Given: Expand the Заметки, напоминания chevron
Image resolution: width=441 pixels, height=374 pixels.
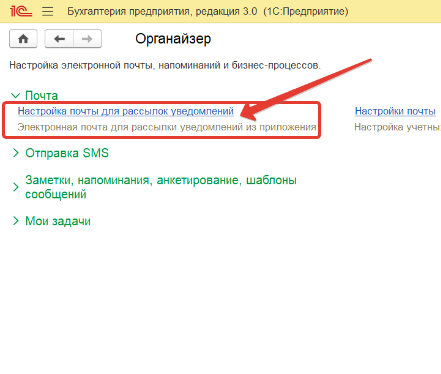Looking at the screenshot, I should [x=15, y=187].
